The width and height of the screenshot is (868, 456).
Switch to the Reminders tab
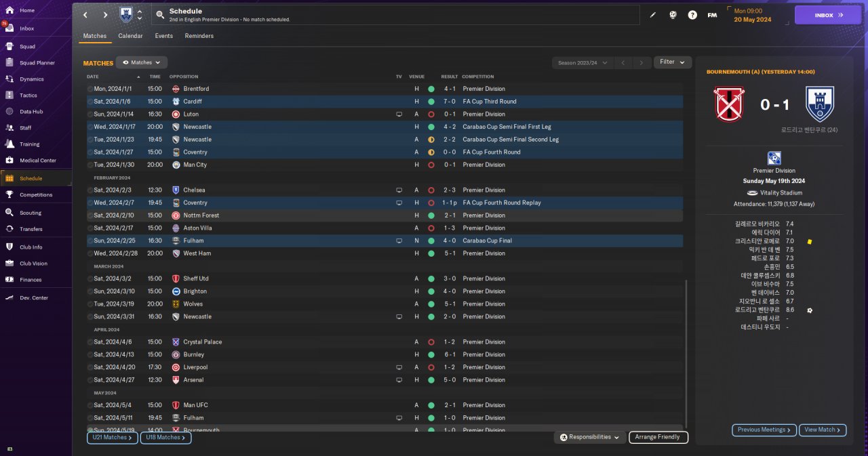coord(199,36)
